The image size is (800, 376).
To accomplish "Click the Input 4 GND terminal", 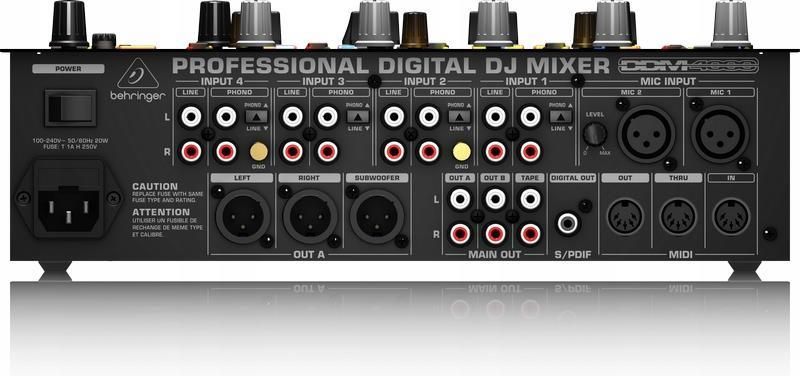I will point(259,152).
